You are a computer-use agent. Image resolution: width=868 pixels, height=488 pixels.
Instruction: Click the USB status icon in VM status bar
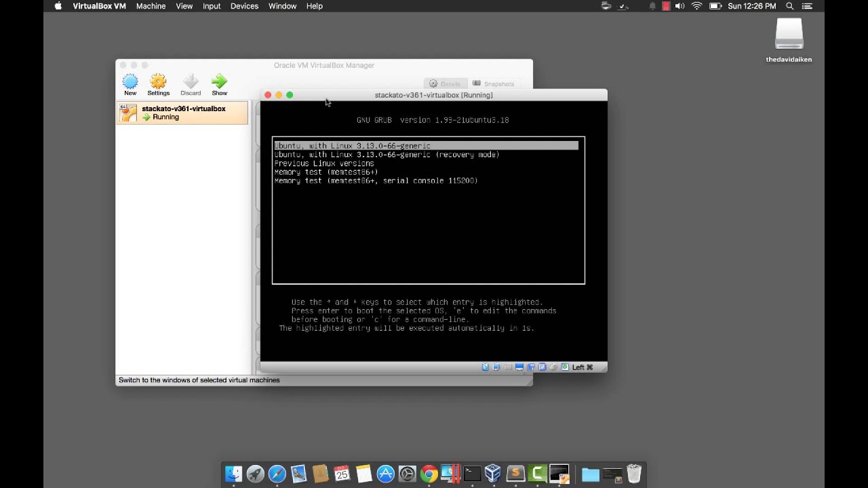tap(486, 367)
